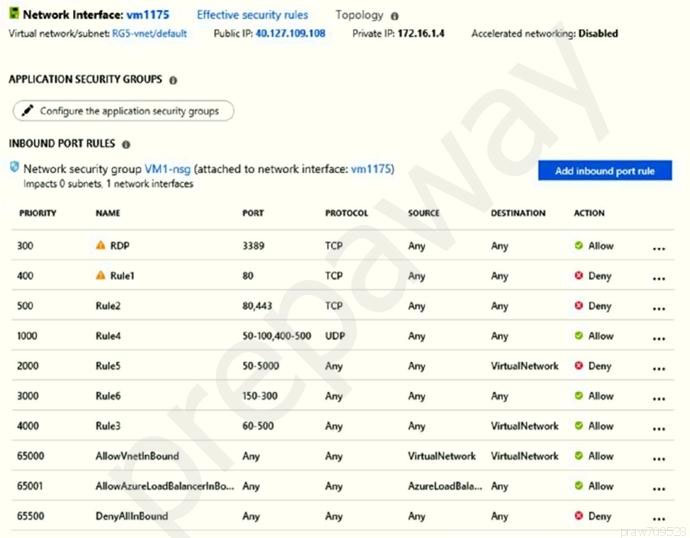Click the info icon next to Topology
This screenshot has width=690, height=538.
pyautogui.click(x=395, y=16)
